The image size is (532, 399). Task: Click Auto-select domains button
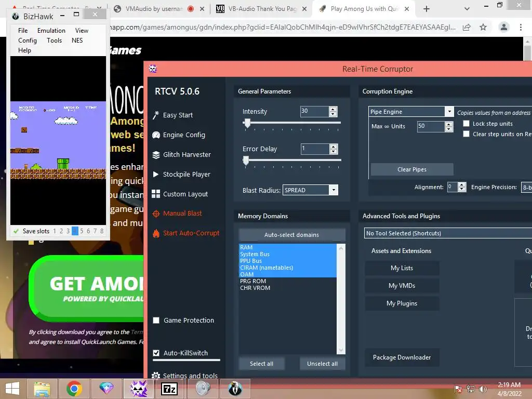(x=292, y=235)
